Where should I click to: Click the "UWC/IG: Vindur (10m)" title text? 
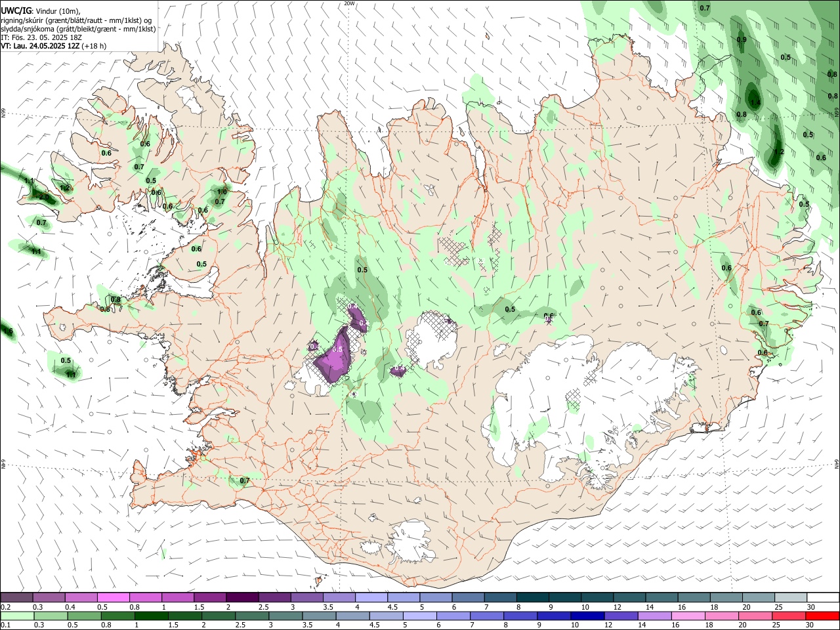click(40, 11)
